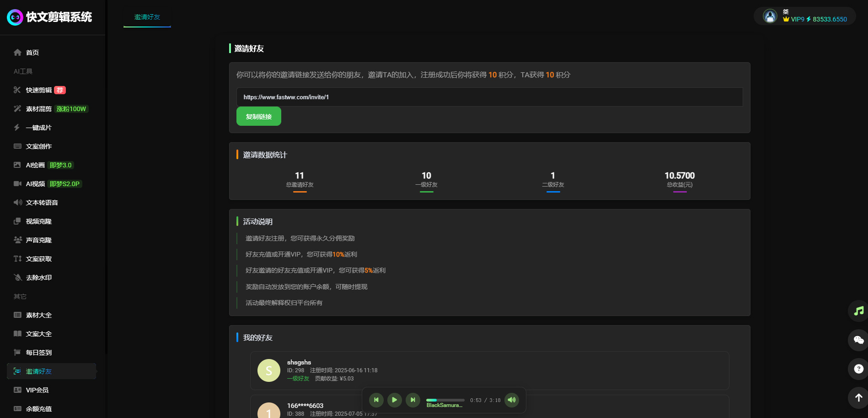Open VIP会员 page from sidebar
The height and width of the screenshot is (418, 868).
[x=37, y=390]
